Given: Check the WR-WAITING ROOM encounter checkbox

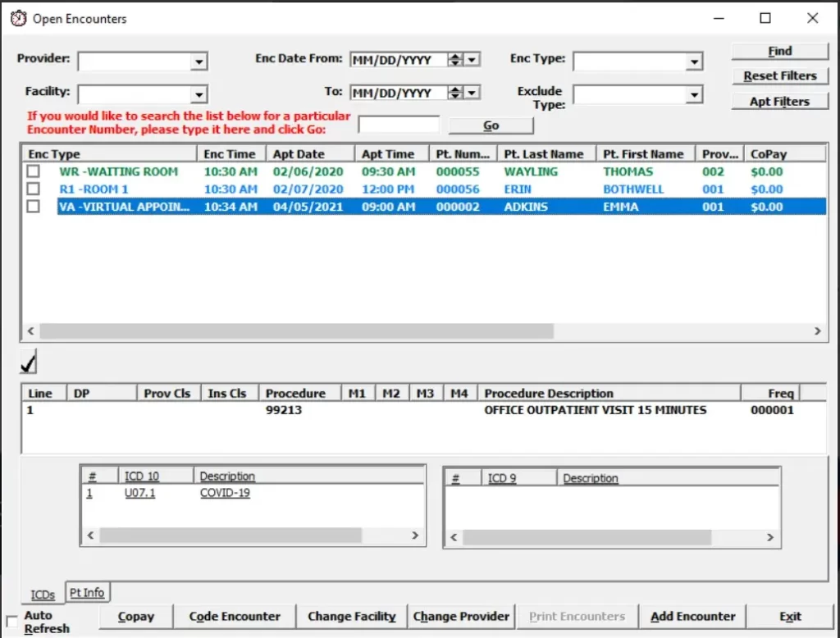Looking at the screenshot, I should (31, 171).
